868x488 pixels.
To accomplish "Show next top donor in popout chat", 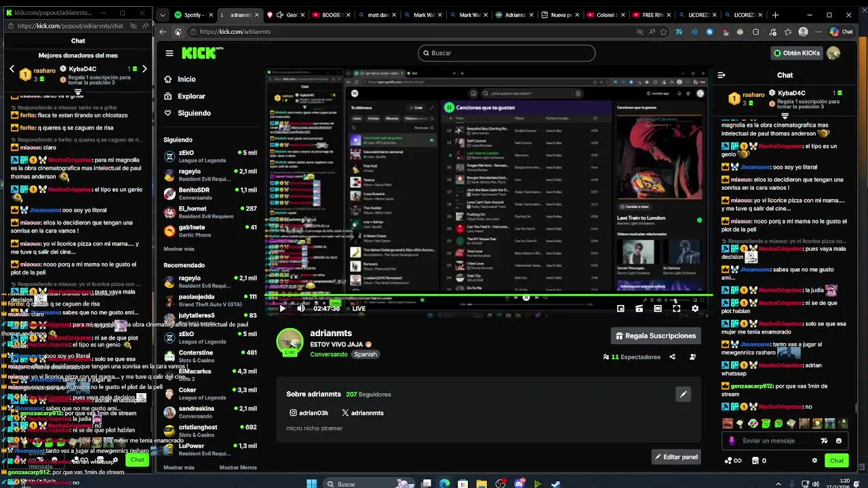I will click(144, 69).
